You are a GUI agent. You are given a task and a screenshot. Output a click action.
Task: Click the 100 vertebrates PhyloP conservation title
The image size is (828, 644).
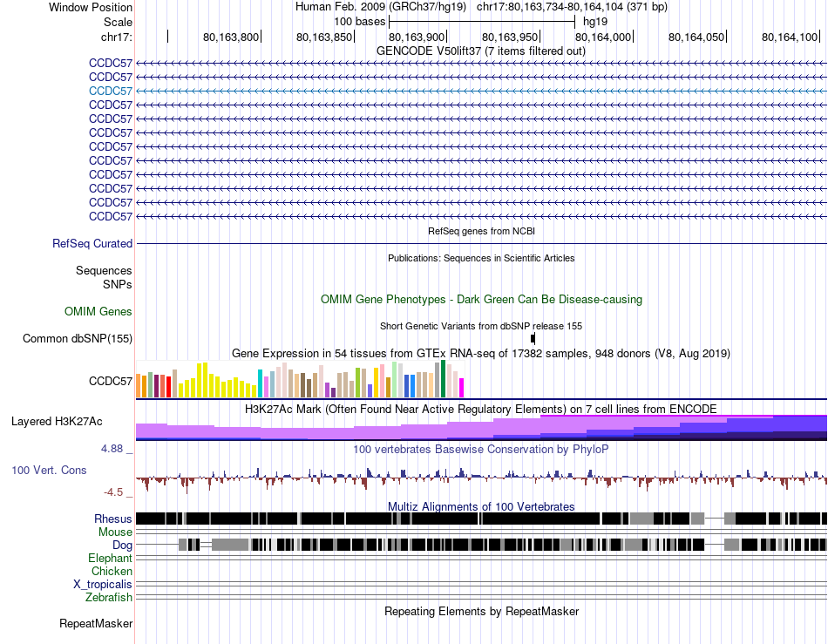[x=481, y=449]
